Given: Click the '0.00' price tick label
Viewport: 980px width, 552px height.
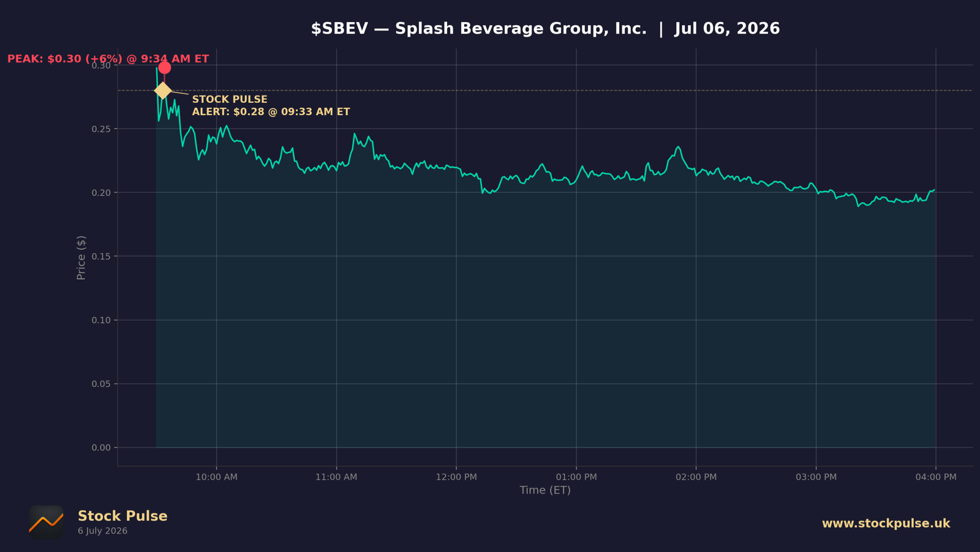Looking at the screenshot, I should point(101,447).
